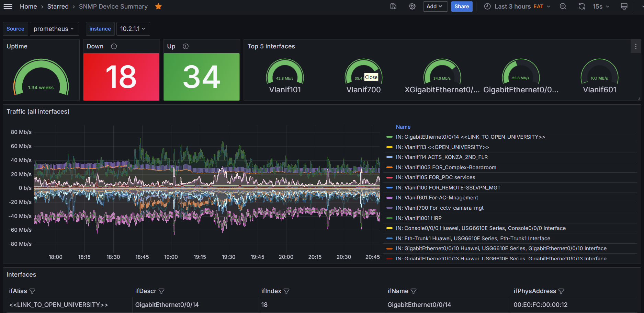The height and width of the screenshot is (313, 644).
Task: Open the hamburger navigation menu
Action: [x=8, y=7]
